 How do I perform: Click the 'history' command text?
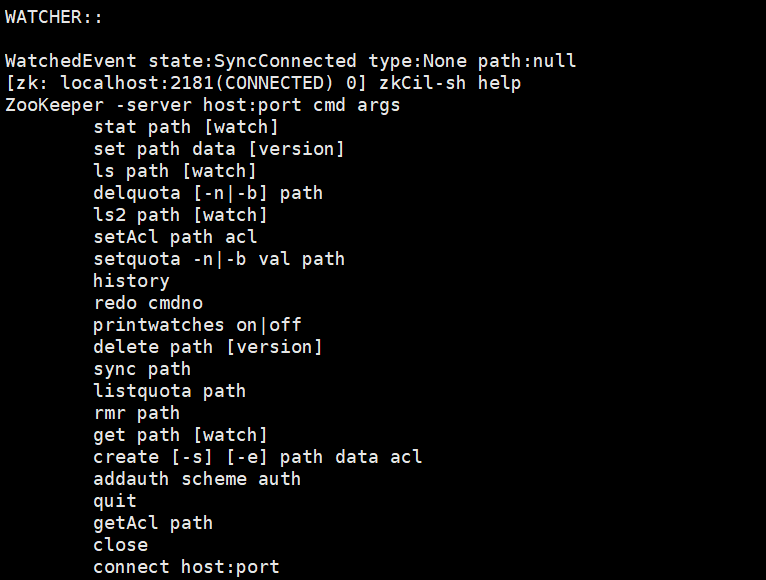(x=131, y=280)
